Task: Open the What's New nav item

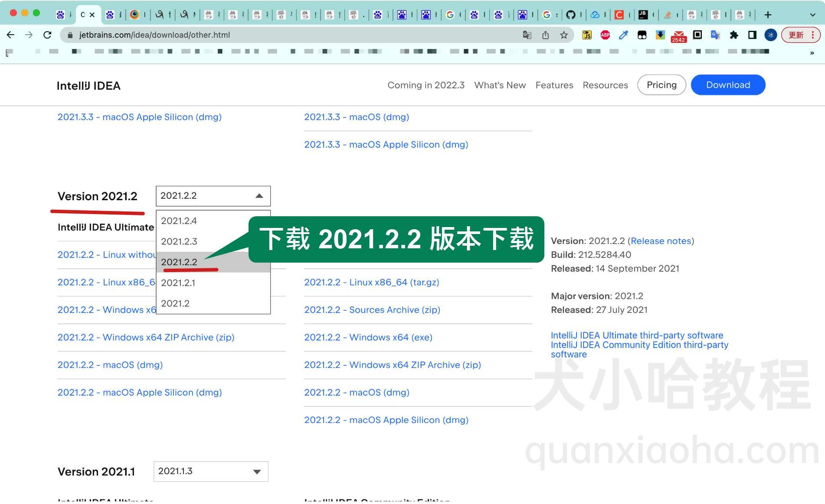Action: coord(500,85)
